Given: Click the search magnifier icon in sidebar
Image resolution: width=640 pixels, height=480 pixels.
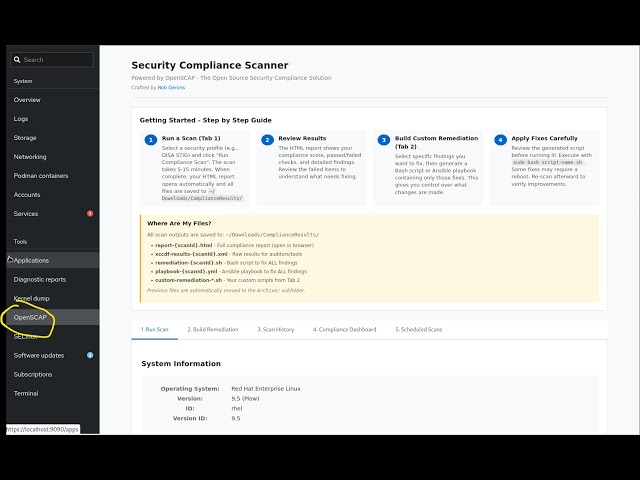Looking at the screenshot, I should 17,60.
